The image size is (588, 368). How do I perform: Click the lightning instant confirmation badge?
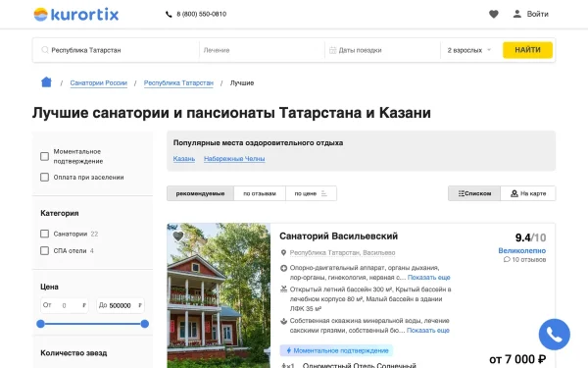tap(336, 350)
